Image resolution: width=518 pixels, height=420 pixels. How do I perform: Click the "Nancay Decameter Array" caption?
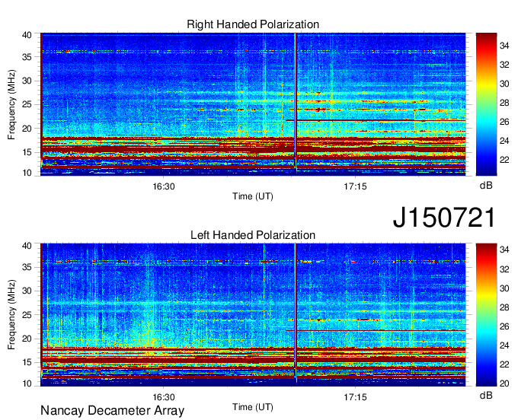click(x=112, y=411)
